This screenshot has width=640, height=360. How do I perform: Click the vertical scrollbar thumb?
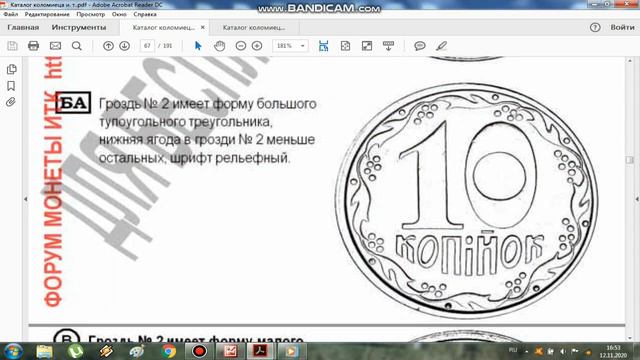coord(630,160)
